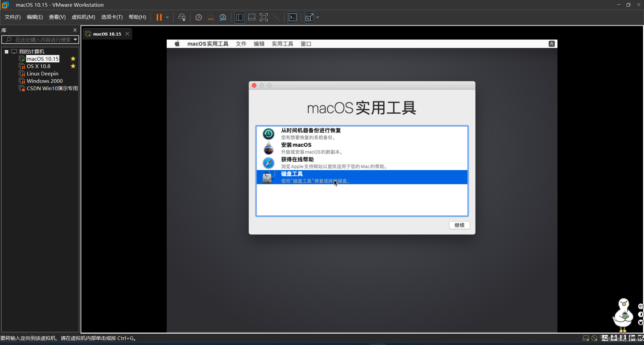Image resolution: width=644 pixels, height=345 pixels.
Task: Open the power options dropdown arrow beside pause
Action: [167, 17]
